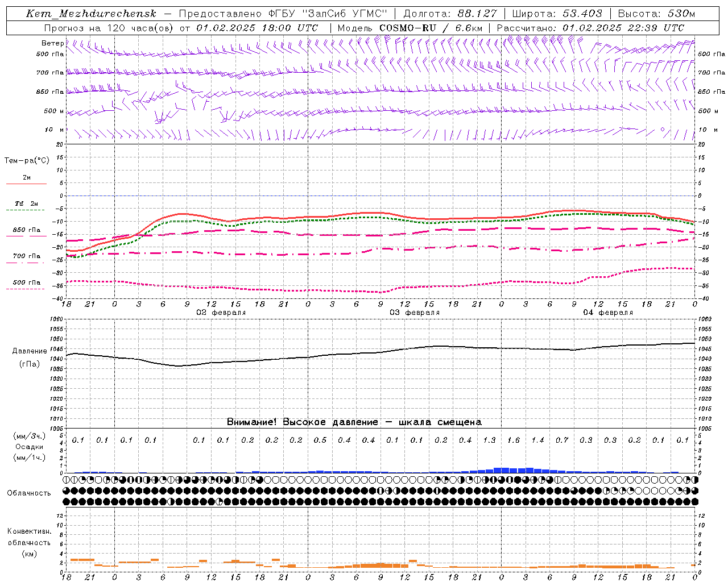Image resolution: width=728 pixels, height=582 pixels.
Task: Click the peak 1.6 precipitation value
Action: click(x=514, y=440)
